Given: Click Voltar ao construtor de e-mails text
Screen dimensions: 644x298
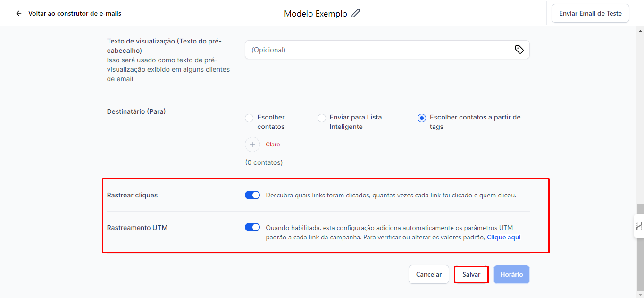Looking at the screenshot, I should pyautogui.click(x=75, y=13).
